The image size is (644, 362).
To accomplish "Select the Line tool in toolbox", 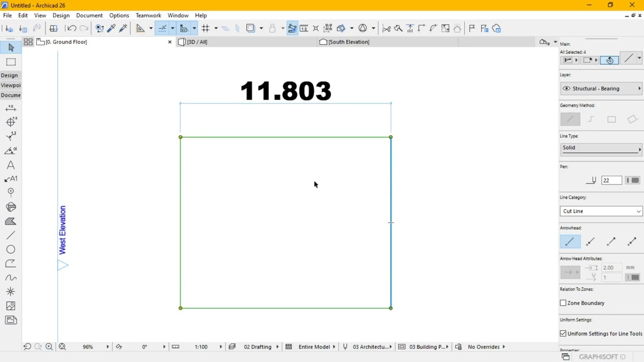I will pyautogui.click(x=11, y=235).
